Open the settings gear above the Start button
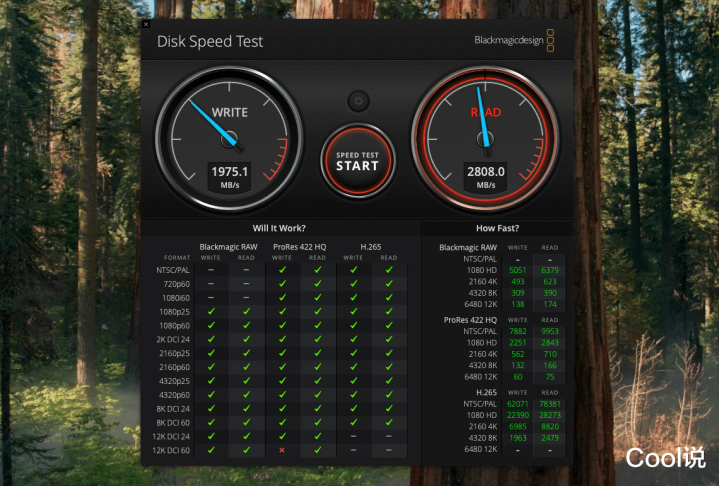 [358, 101]
